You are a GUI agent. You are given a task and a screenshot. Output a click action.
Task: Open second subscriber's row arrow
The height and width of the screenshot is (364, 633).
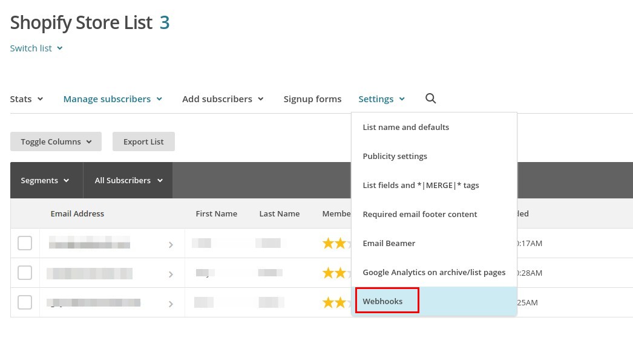tap(171, 275)
